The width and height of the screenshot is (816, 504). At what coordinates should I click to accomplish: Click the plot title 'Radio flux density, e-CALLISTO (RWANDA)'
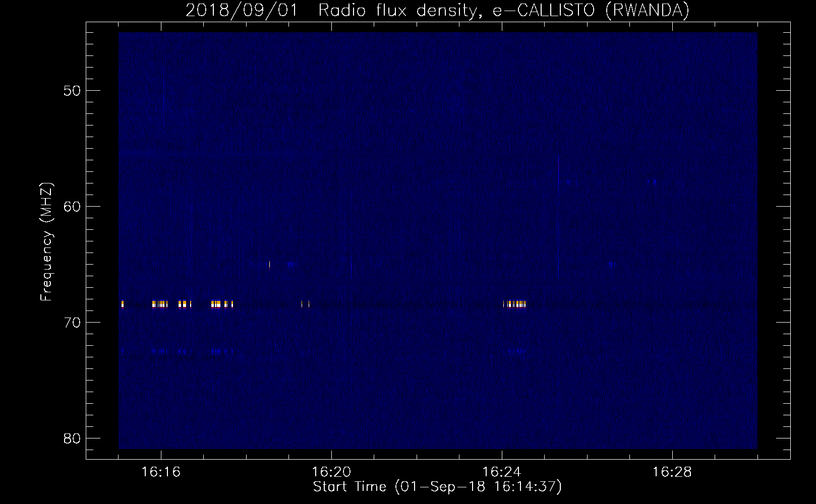(x=503, y=10)
